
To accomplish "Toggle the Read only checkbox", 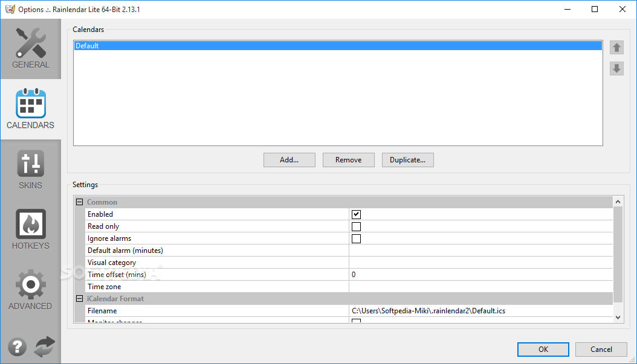I will coord(357,226).
